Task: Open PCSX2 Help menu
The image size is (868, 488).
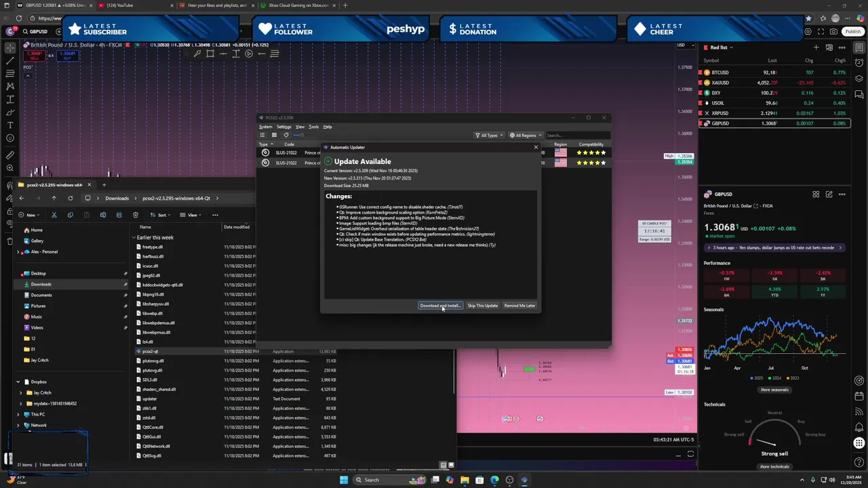Action: pos(328,127)
